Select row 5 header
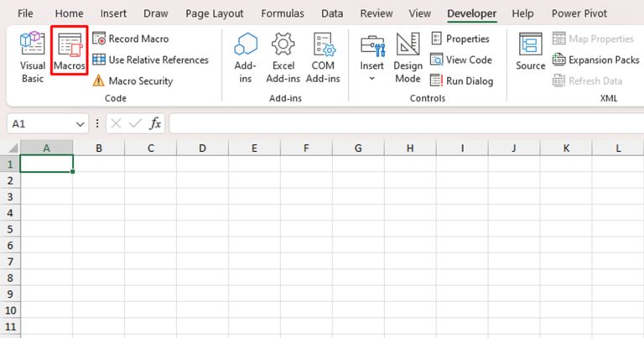 [x=10, y=229]
